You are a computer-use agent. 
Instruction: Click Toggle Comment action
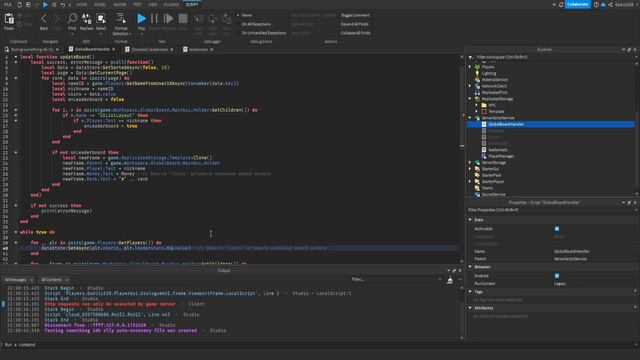coord(355,15)
